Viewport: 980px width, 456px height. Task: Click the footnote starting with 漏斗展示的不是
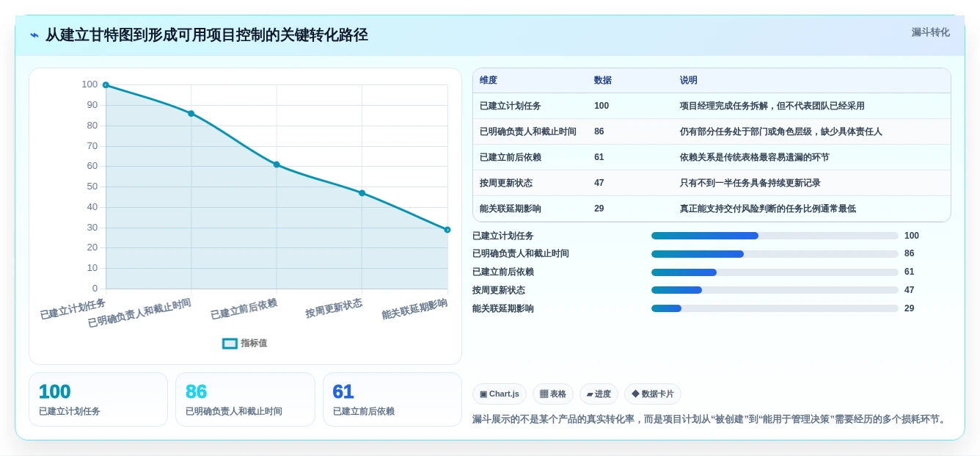pyautogui.click(x=711, y=419)
